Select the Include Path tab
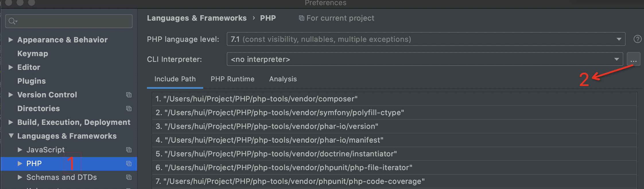Screen dimensions: 644x189 (175, 79)
